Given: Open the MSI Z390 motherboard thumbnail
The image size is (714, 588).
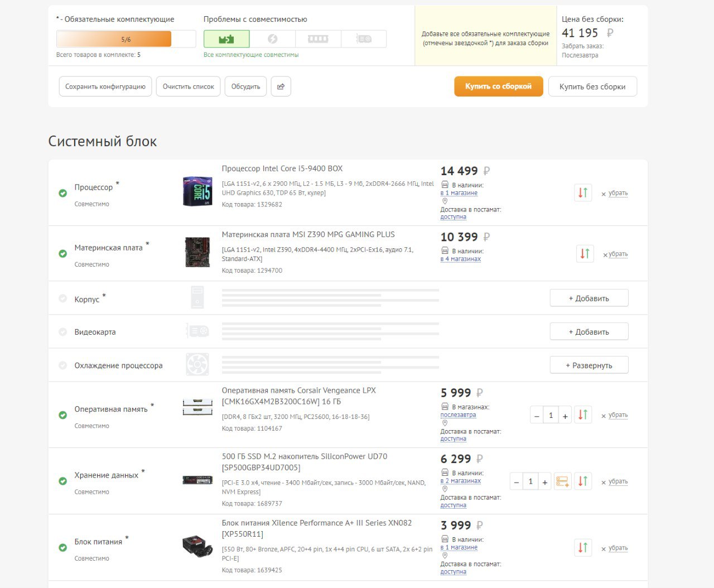Looking at the screenshot, I should click(x=197, y=252).
